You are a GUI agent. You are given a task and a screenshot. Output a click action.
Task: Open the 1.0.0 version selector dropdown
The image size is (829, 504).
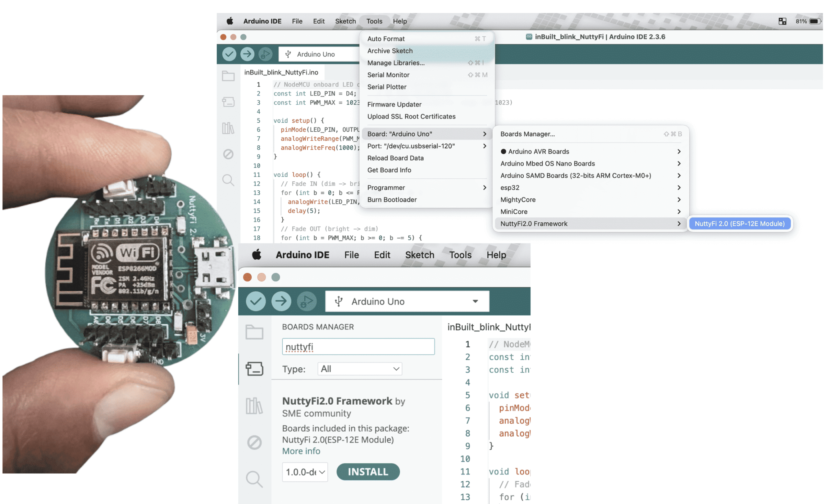pyautogui.click(x=305, y=472)
